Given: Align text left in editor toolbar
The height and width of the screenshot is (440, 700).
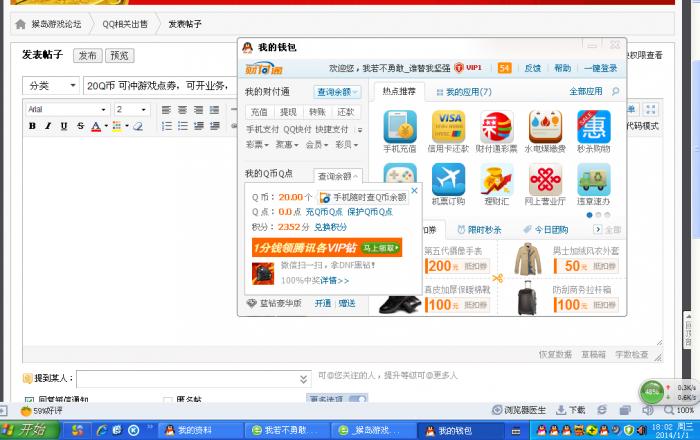Looking at the screenshot, I should (x=166, y=110).
